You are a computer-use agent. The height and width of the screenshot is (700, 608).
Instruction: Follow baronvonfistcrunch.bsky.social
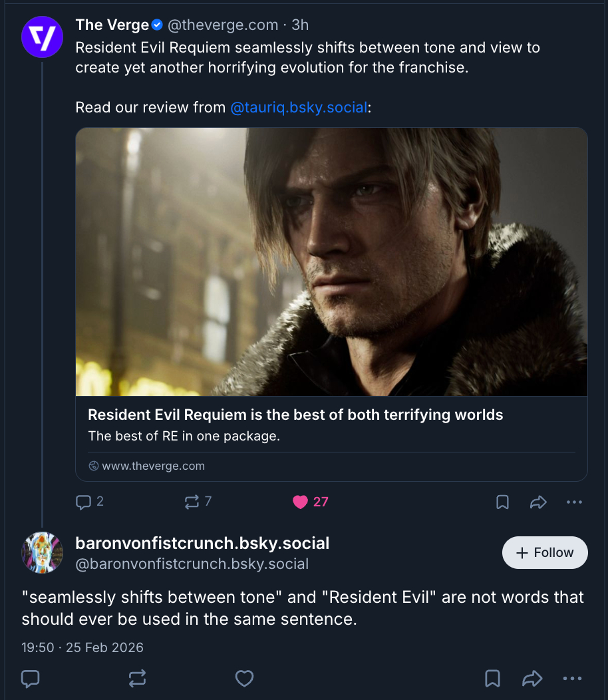[x=545, y=552]
